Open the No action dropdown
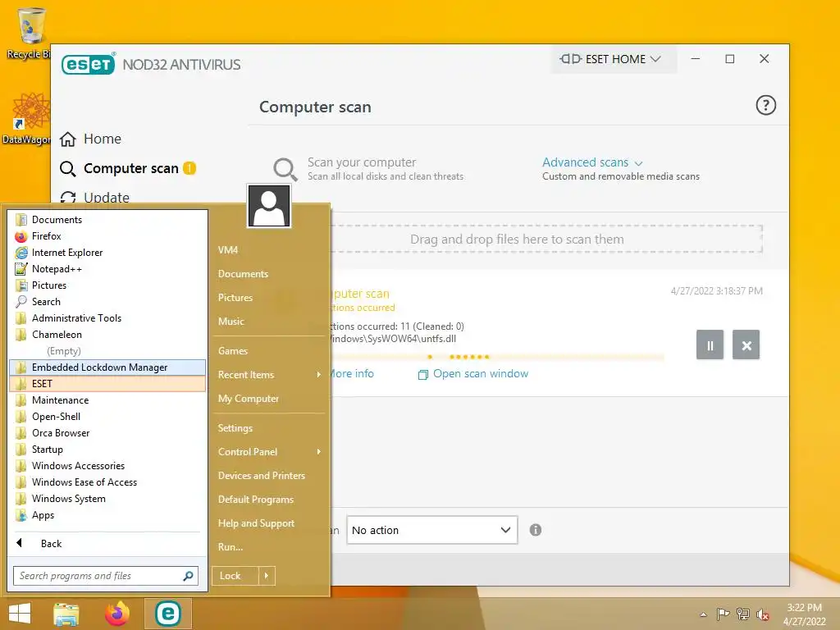The width and height of the screenshot is (840, 630). (x=431, y=531)
